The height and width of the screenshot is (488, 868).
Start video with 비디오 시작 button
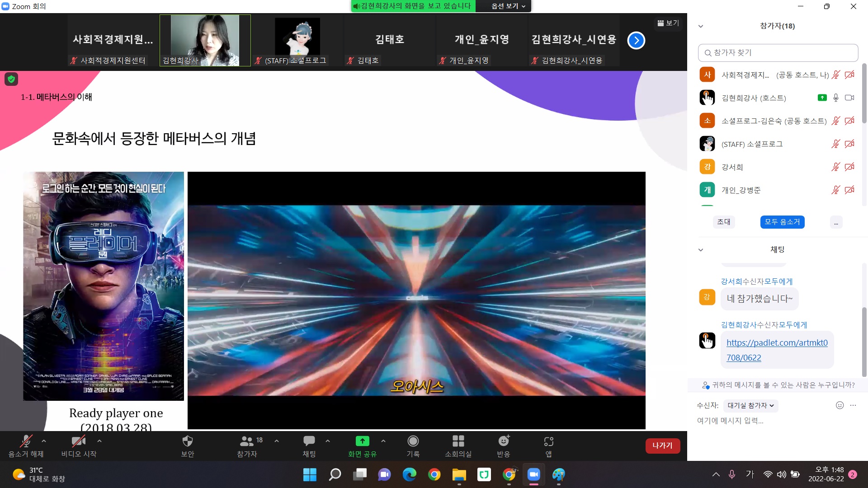(x=79, y=446)
